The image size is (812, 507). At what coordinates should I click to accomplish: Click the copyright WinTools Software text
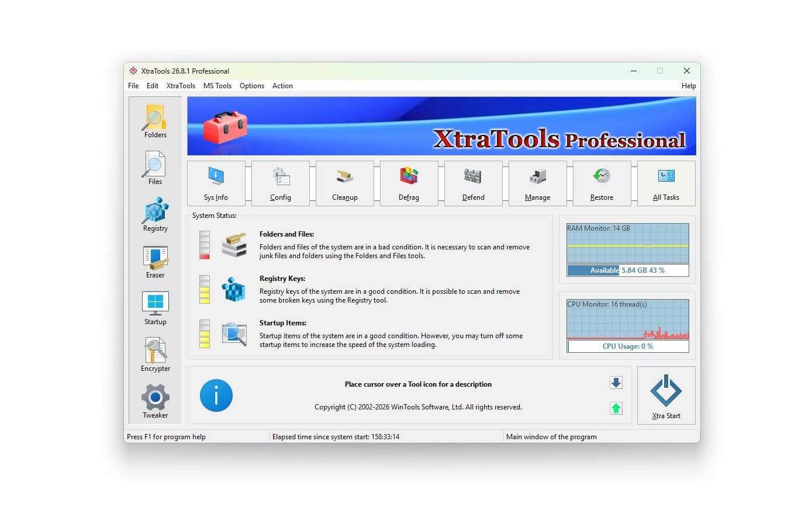418,407
